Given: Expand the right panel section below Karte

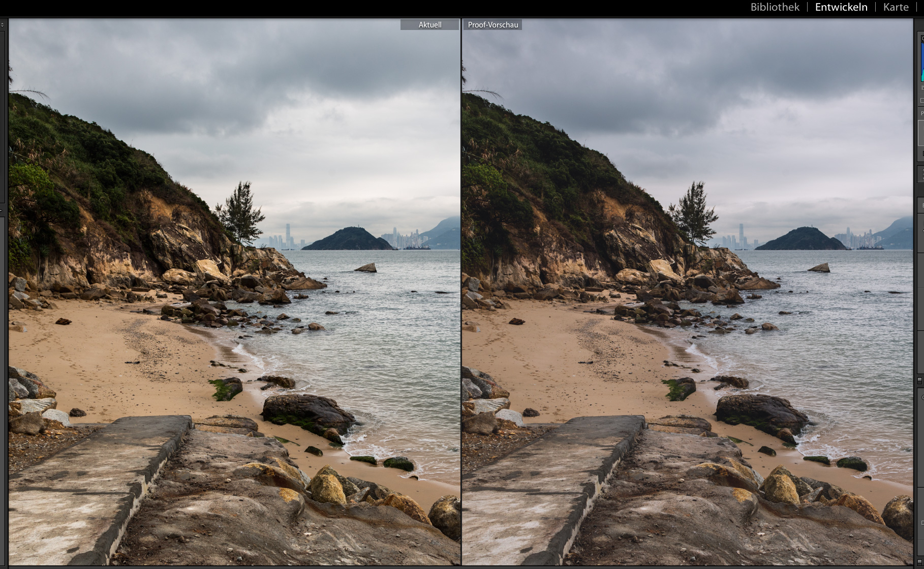Looking at the screenshot, I should pyautogui.click(x=921, y=25).
